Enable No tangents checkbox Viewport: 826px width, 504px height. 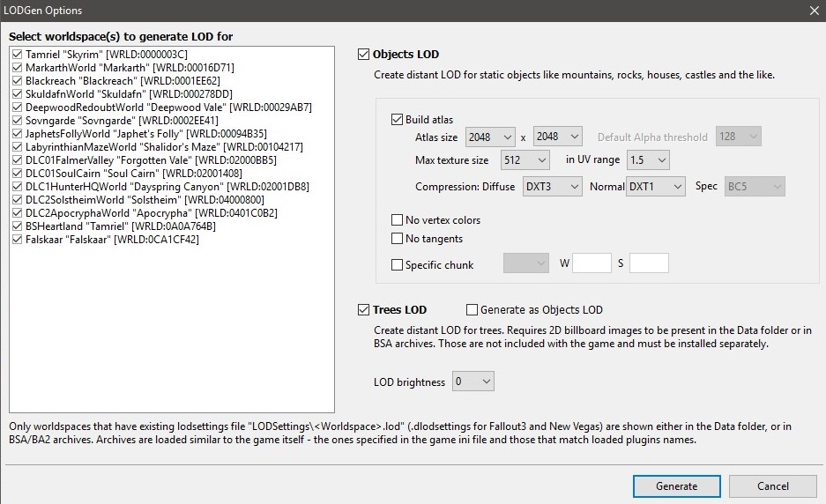(398, 239)
